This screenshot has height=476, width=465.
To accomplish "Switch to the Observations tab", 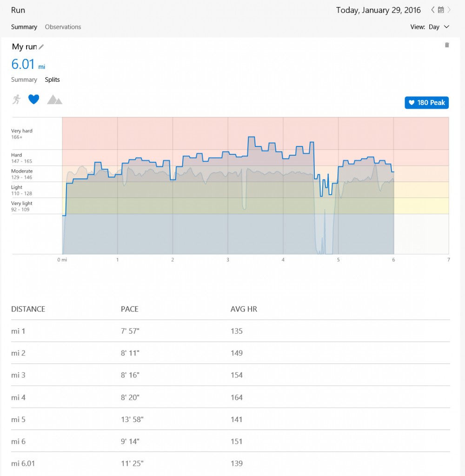I will (x=63, y=26).
